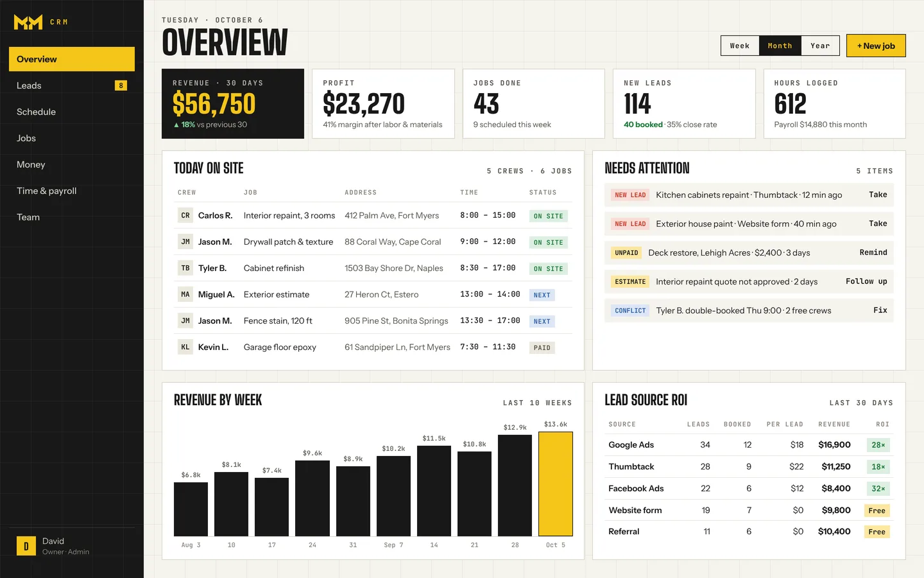924x578 pixels.
Task: Select the Aug 3 $6.8k bar
Action: pos(191,509)
